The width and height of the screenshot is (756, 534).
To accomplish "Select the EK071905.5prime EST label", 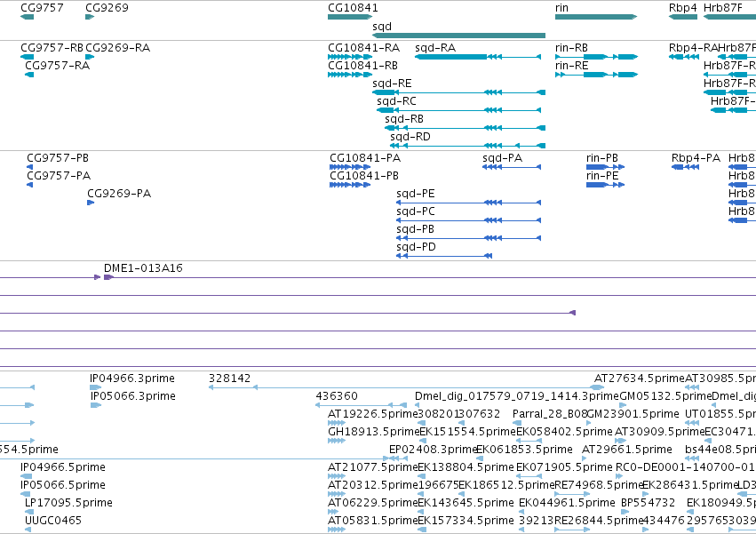I will click(x=564, y=467).
